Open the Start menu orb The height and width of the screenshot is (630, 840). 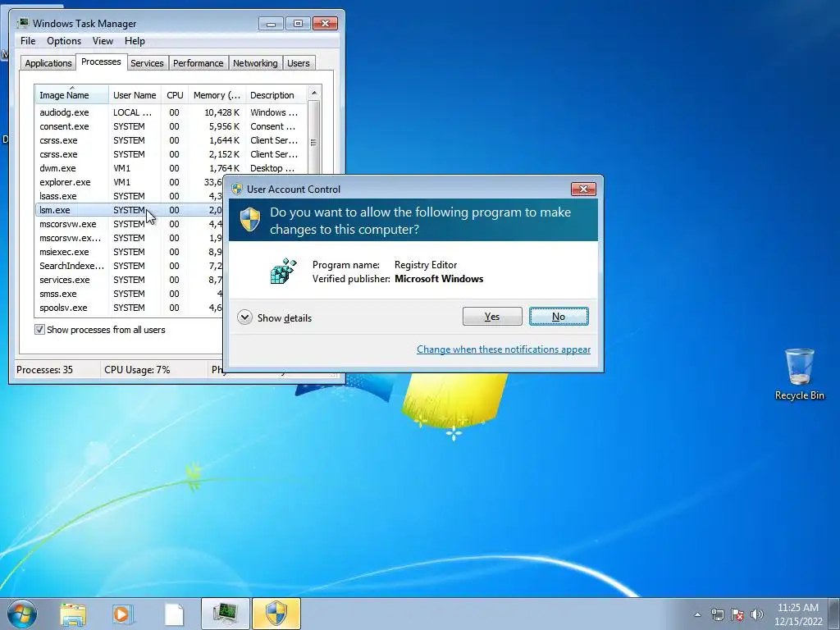coord(22,614)
